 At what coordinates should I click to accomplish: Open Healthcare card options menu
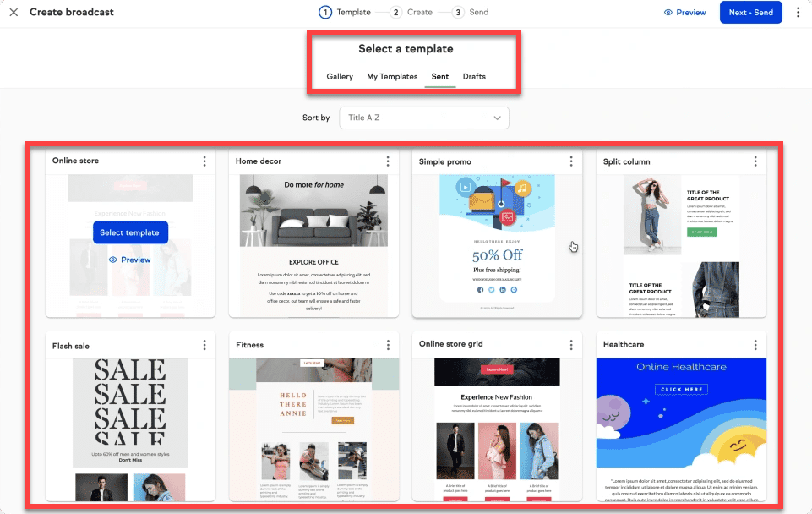[755, 345]
